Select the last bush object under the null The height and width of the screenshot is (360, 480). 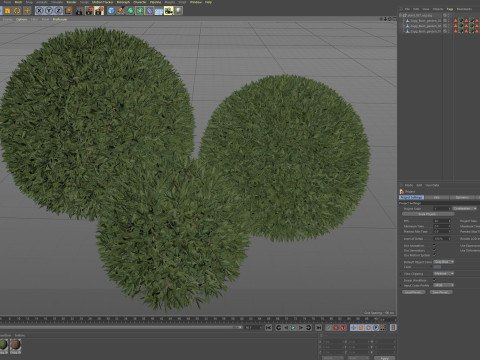click(x=426, y=31)
